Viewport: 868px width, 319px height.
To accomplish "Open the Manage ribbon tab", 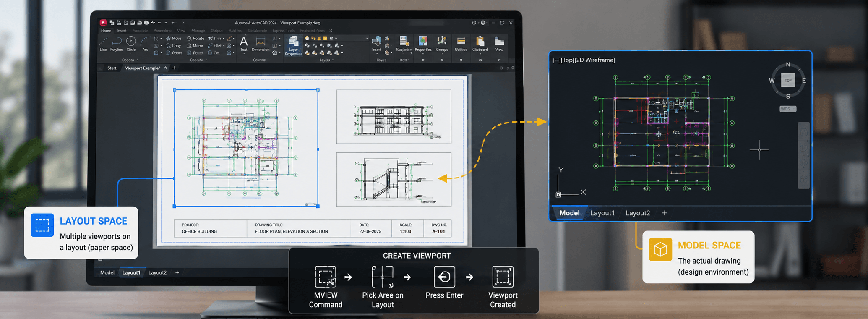I will click(198, 31).
